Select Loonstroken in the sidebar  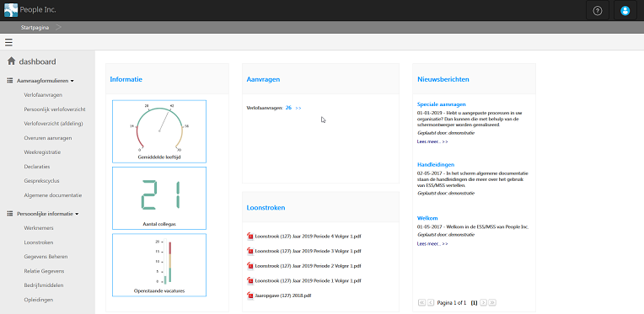click(x=39, y=242)
